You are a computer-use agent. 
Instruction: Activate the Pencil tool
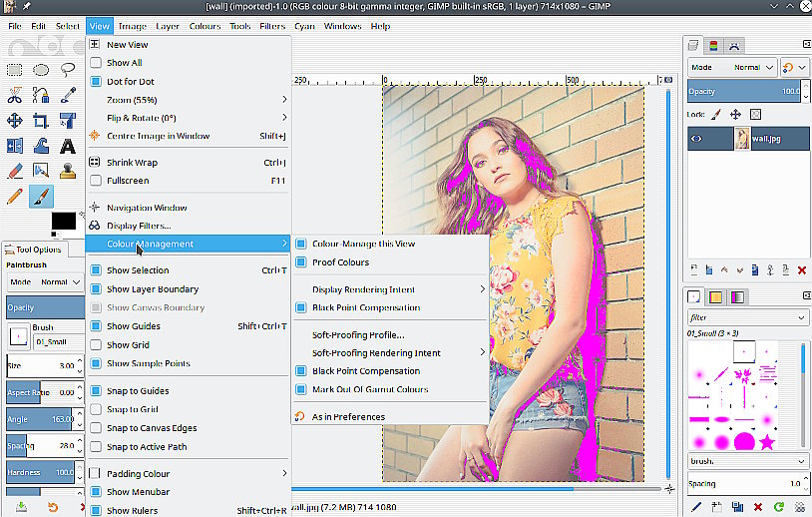pyautogui.click(x=15, y=196)
